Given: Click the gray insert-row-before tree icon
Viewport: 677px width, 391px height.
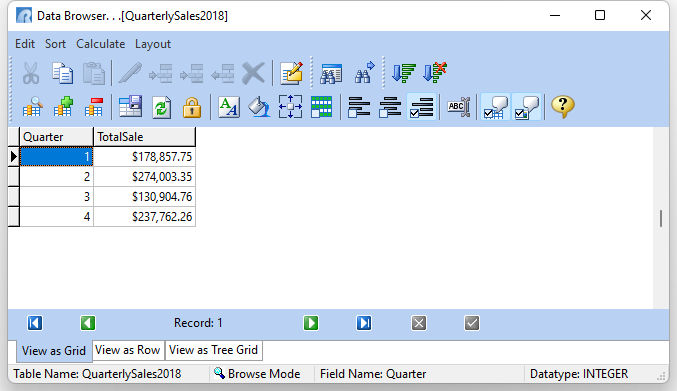Looking at the screenshot, I should pyautogui.click(x=161, y=73).
